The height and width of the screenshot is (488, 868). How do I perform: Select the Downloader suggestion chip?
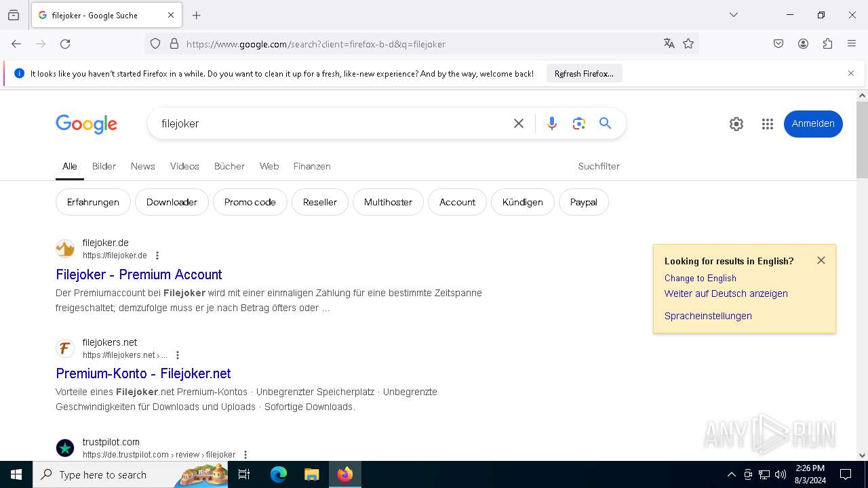pos(172,202)
